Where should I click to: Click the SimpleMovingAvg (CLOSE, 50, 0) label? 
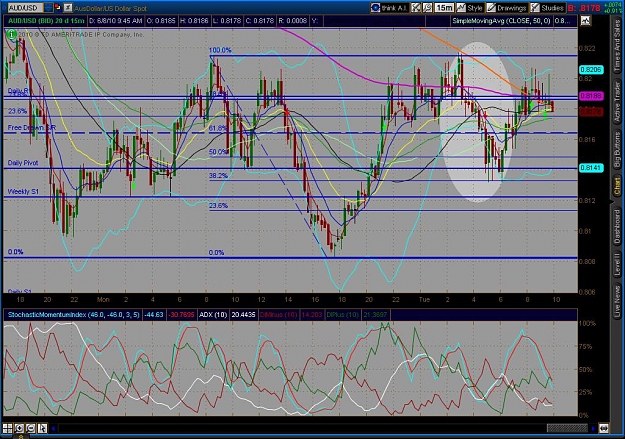tap(501, 21)
